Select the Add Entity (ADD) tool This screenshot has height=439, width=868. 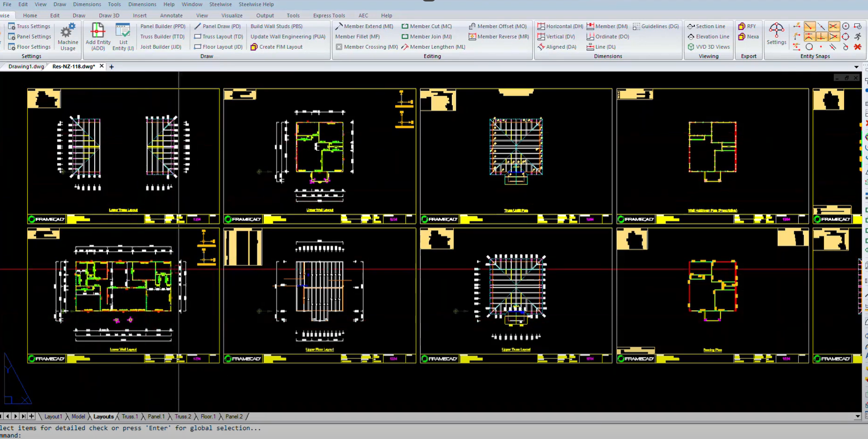click(x=98, y=37)
